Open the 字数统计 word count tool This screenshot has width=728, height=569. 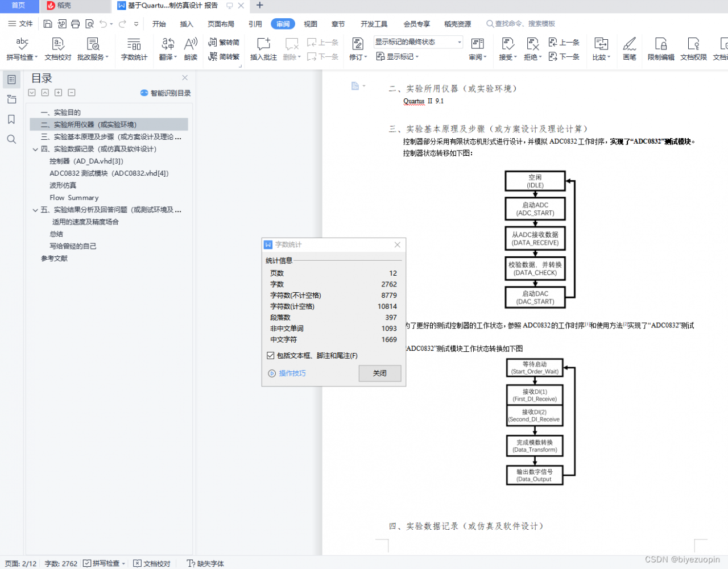[134, 48]
